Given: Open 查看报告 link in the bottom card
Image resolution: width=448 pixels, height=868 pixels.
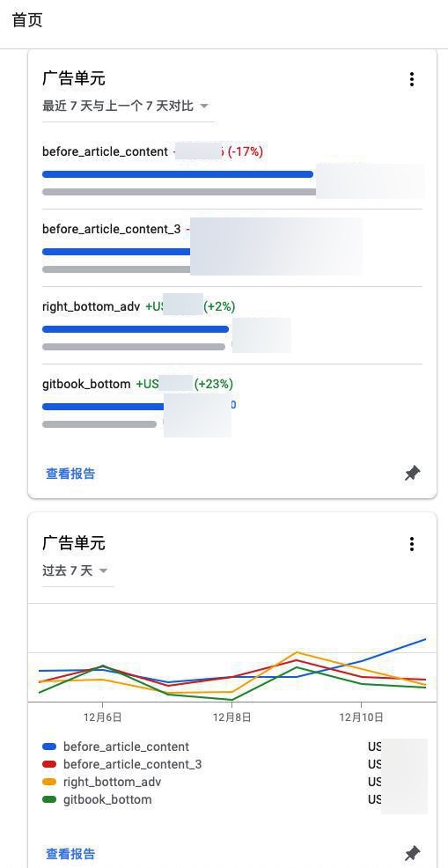Looking at the screenshot, I should pos(70,854).
